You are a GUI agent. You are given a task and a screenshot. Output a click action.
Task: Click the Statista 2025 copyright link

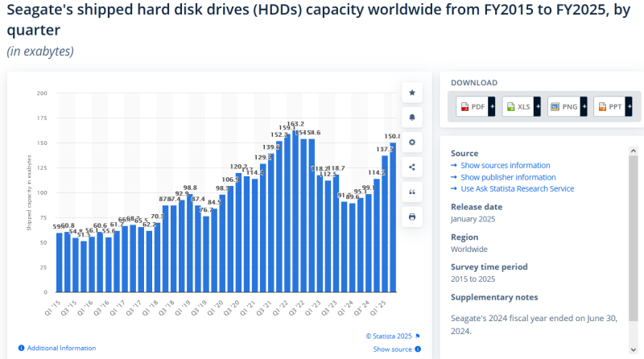(389, 336)
